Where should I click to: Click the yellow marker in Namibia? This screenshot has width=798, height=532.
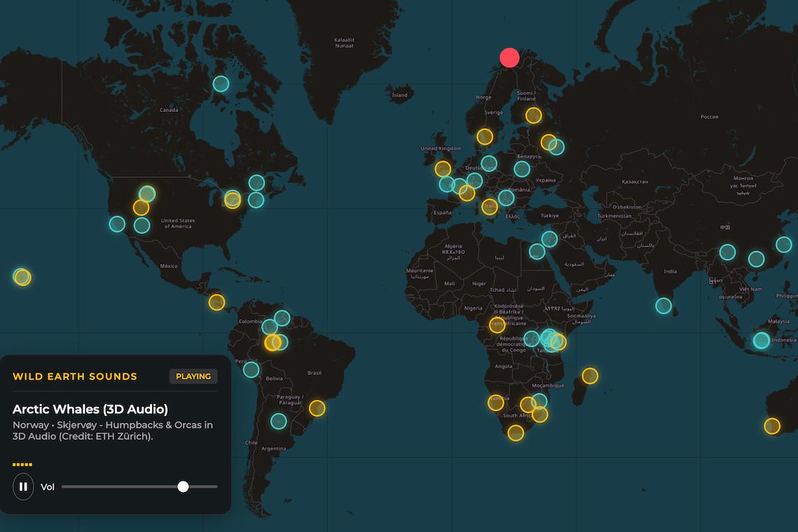click(496, 402)
